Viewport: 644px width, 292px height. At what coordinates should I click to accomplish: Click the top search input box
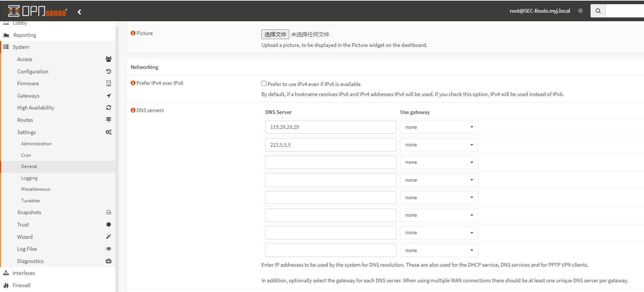625,11
